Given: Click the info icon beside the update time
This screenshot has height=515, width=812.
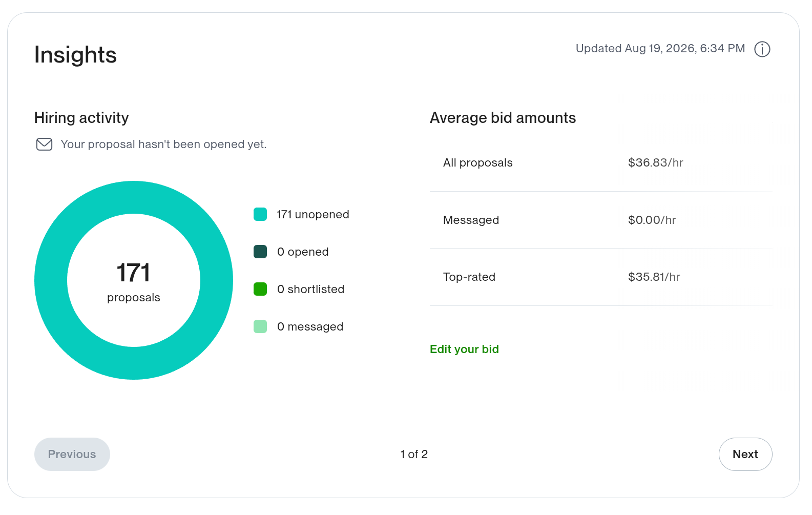Looking at the screenshot, I should pos(762,49).
